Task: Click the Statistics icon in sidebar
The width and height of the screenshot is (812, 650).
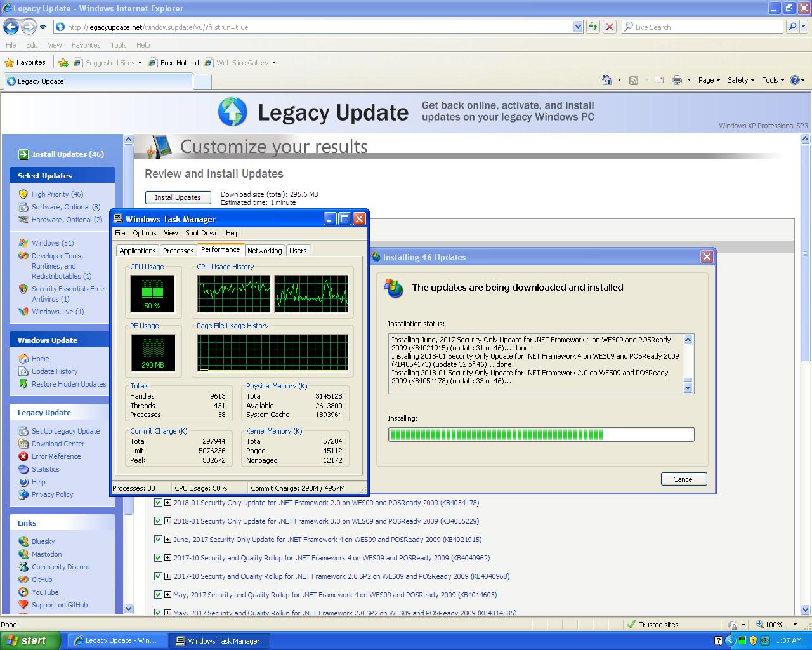Action: pos(23,469)
